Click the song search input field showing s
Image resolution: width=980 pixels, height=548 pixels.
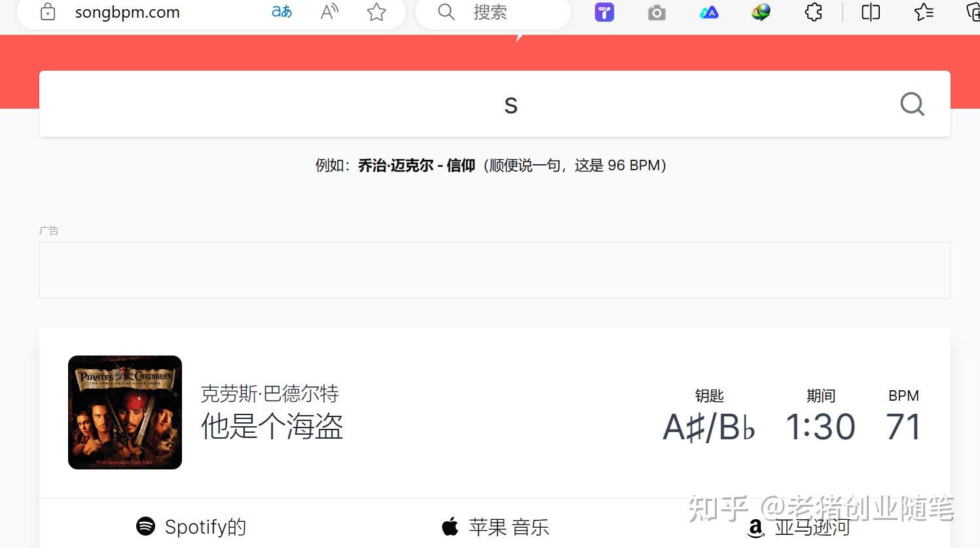click(511, 104)
